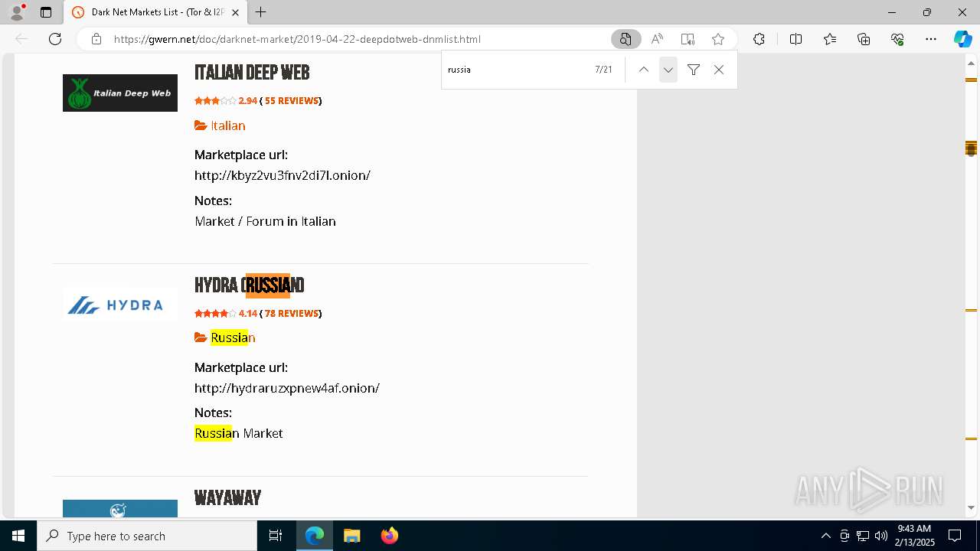Open Settings and more ellipsis menu
Viewport: 980px width, 551px height.
pyautogui.click(x=931, y=39)
